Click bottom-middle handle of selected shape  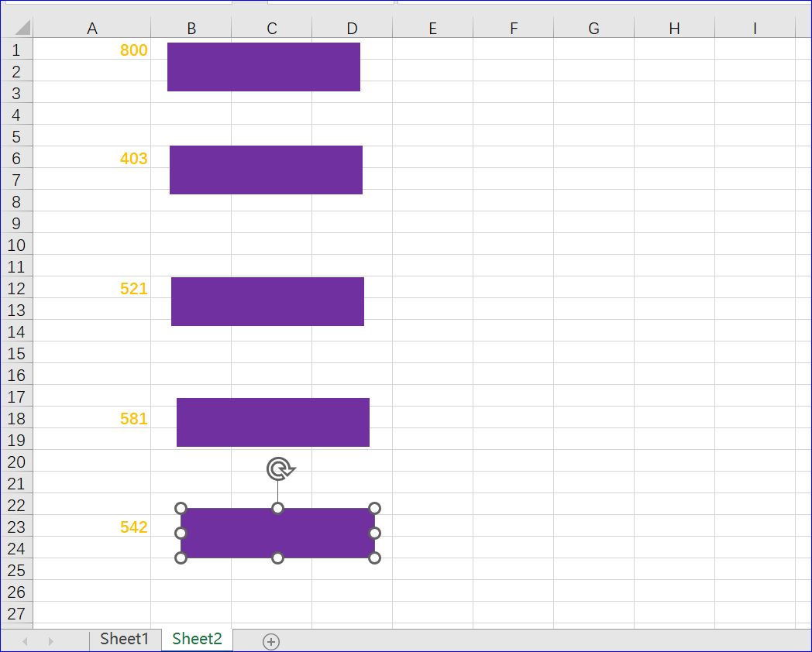(277, 558)
